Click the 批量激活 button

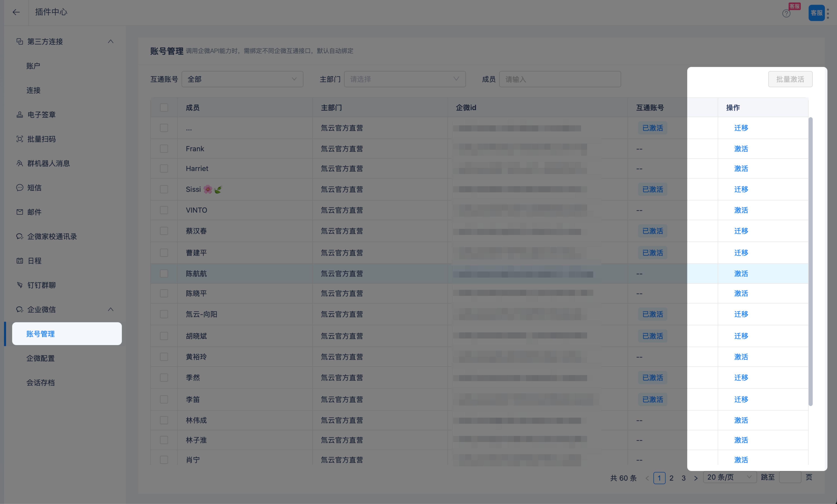(790, 79)
